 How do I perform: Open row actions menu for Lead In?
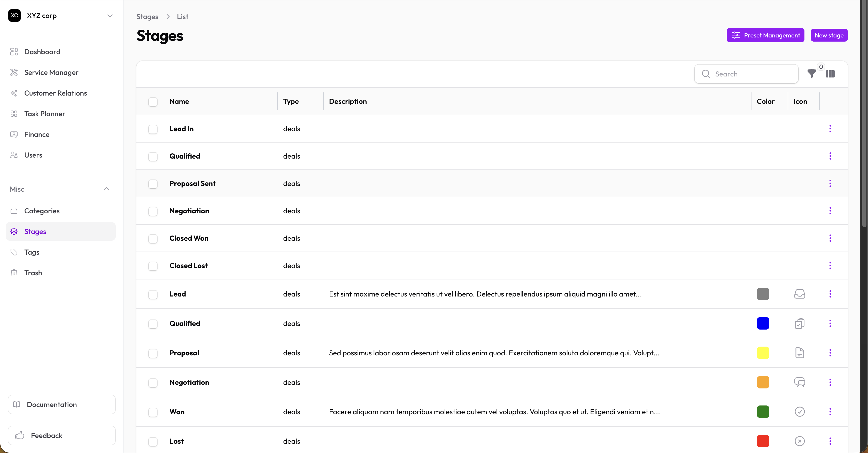pos(830,129)
